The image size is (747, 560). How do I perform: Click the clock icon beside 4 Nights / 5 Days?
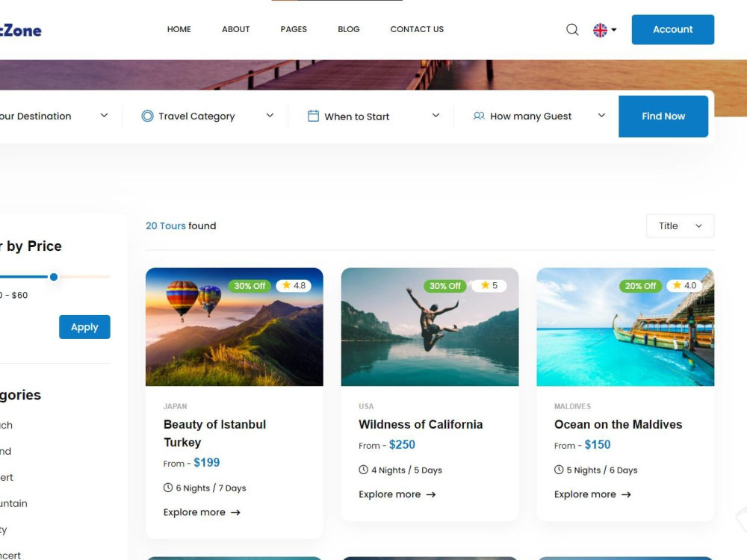(x=363, y=470)
